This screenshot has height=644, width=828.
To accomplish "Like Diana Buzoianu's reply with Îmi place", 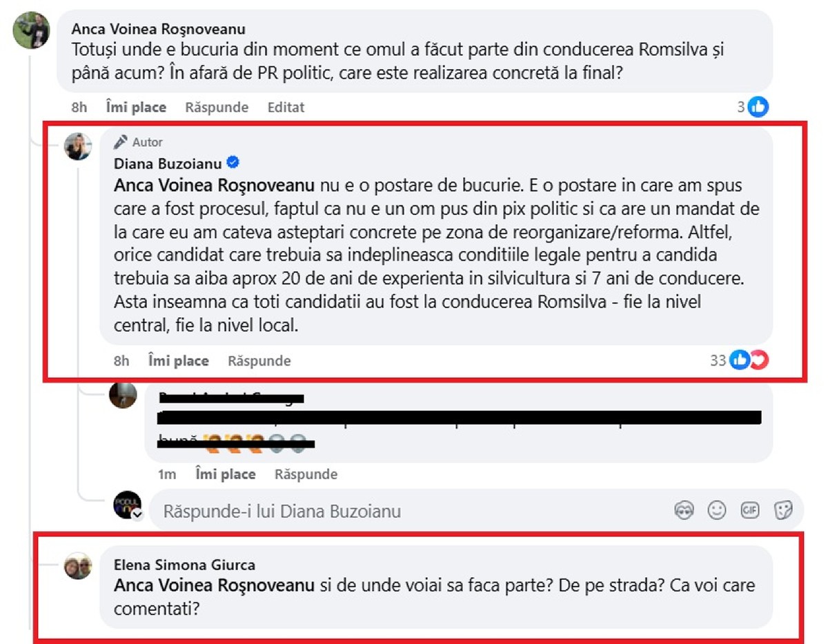I will pos(178,361).
